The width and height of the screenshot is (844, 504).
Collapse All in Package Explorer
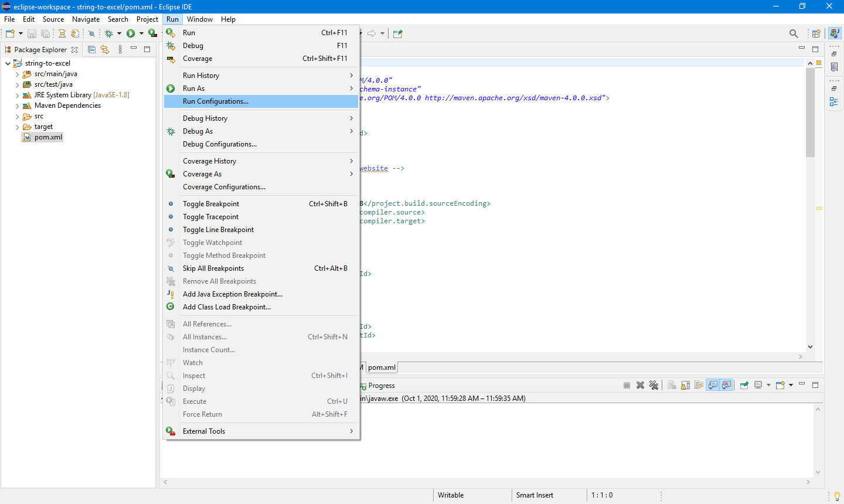91,49
